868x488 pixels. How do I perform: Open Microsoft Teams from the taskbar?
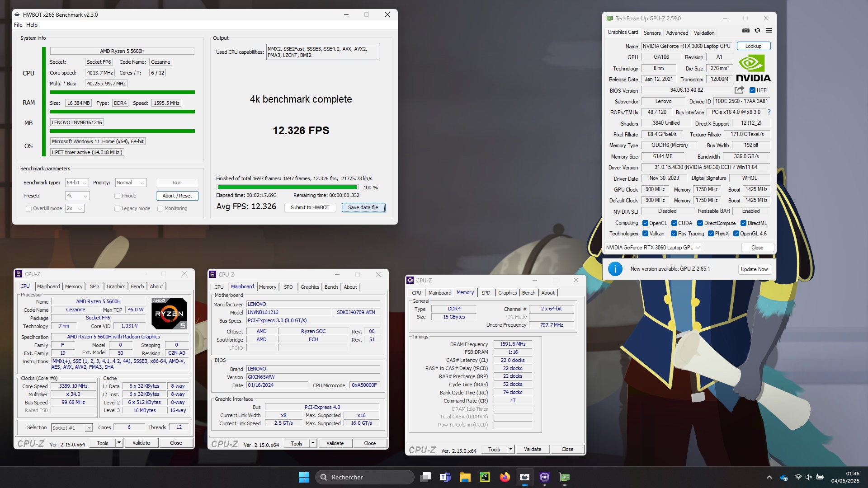point(445,477)
